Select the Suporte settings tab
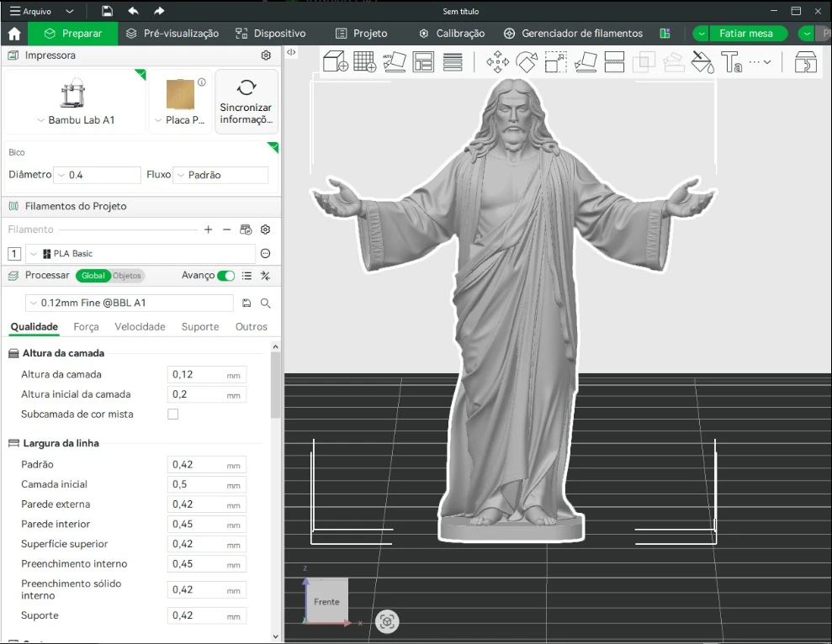Image resolution: width=832 pixels, height=644 pixels. 200,327
